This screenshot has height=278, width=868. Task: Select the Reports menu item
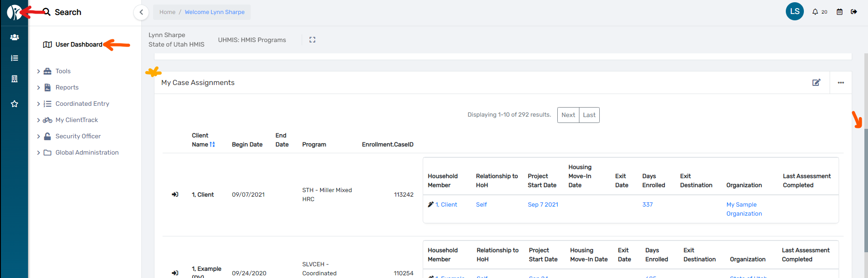click(67, 87)
